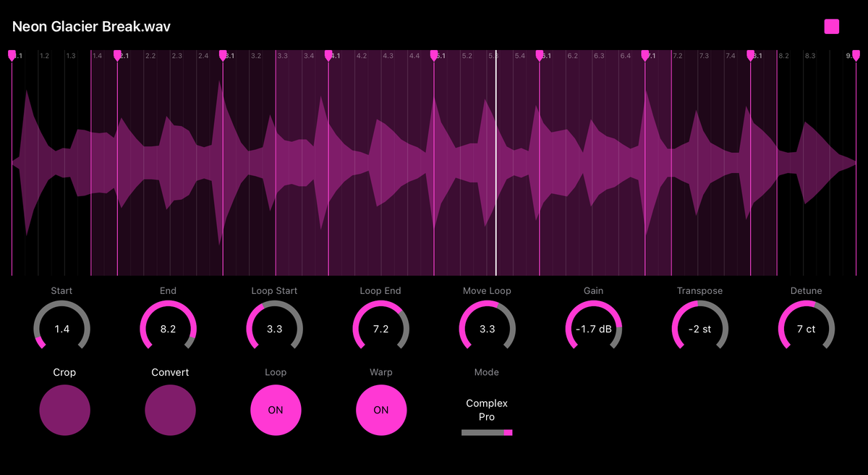Click ruler label 2.4
The height and width of the screenshot is (475, 868).
coord(203,56)
